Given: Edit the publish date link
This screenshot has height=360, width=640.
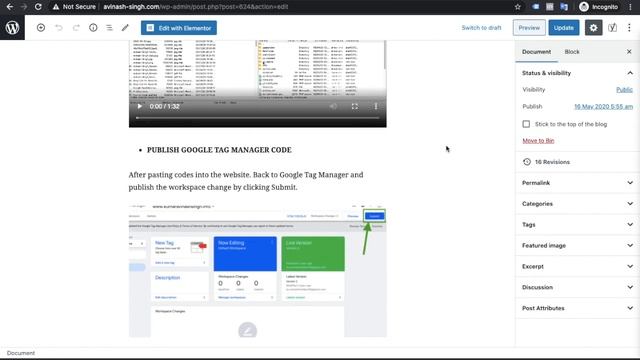Looking at the screenshot, I should click(603, 107).
